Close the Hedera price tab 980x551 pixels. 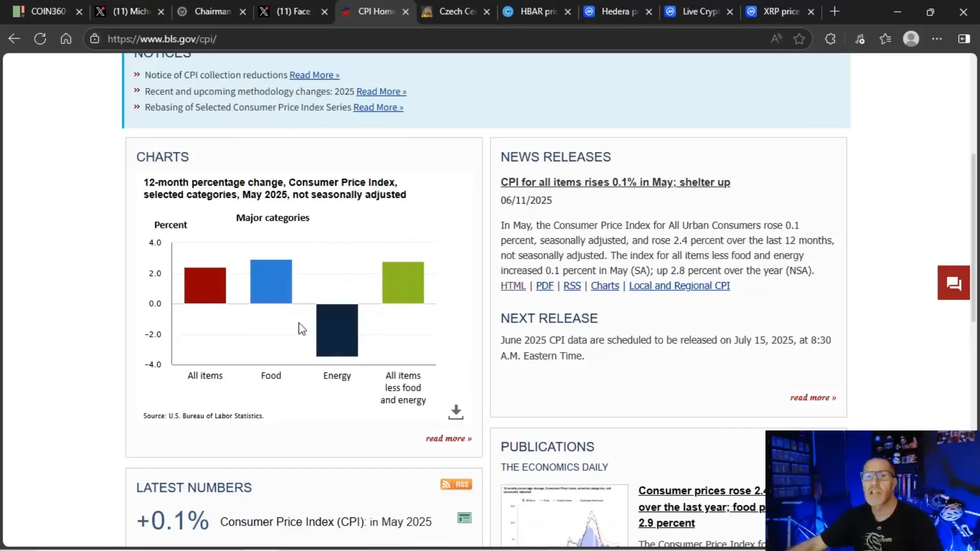pyautogui.click(x=649, y=12)
